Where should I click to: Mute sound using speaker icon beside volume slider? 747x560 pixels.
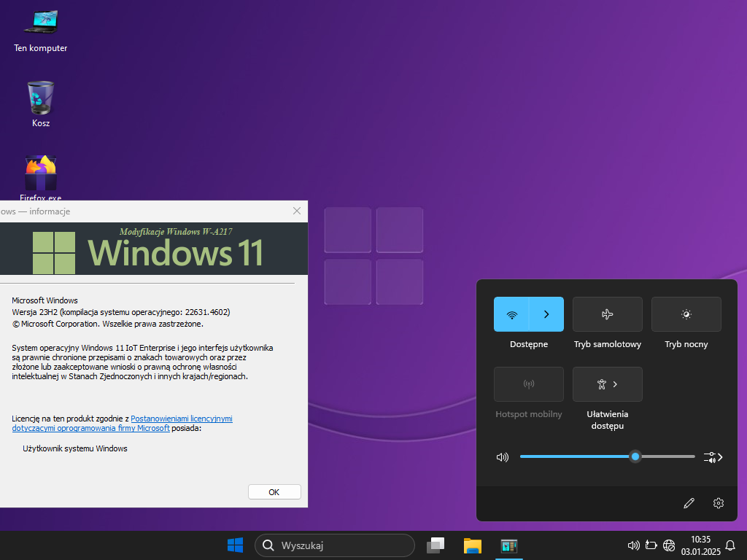(502, 457)
